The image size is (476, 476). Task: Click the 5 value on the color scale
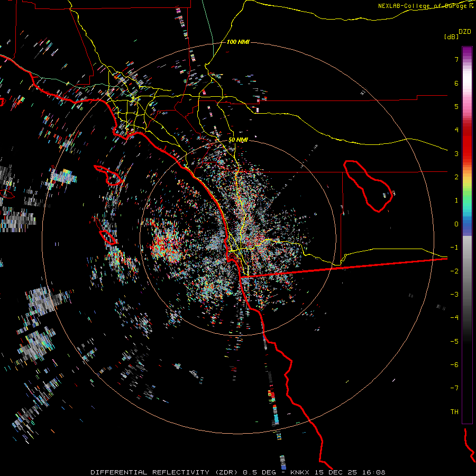point(456,106)
